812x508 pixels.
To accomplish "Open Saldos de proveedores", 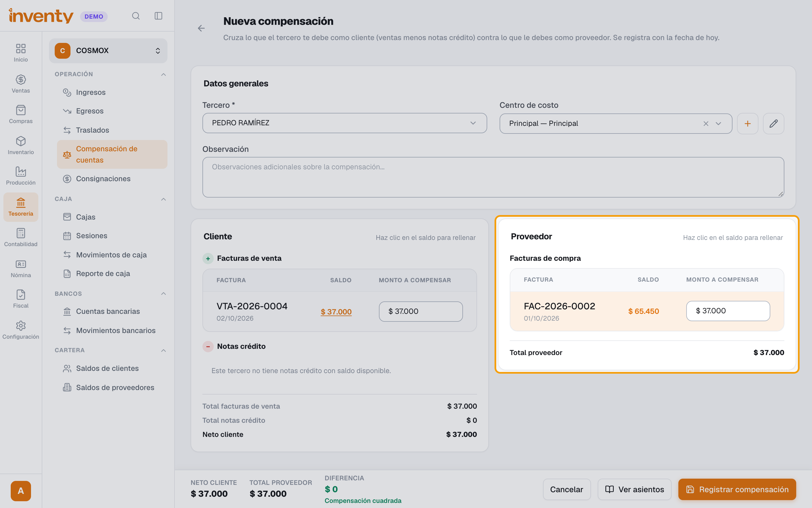I will point(112,387).
